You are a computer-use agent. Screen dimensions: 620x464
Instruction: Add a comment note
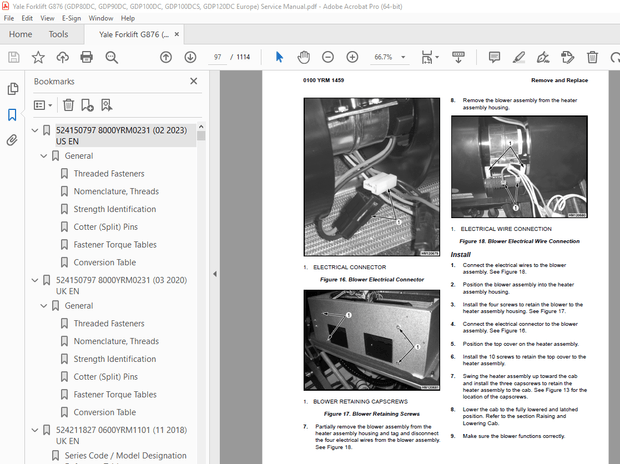point(494,57)
